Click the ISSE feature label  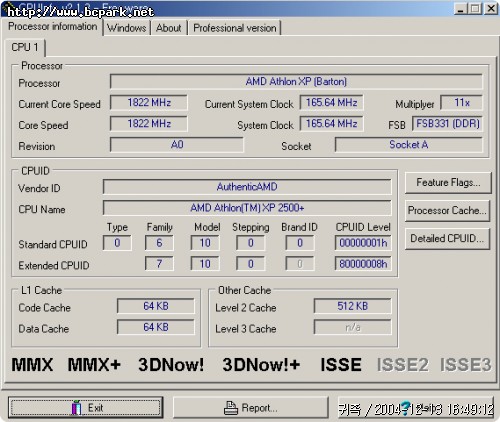pos(341,365)
